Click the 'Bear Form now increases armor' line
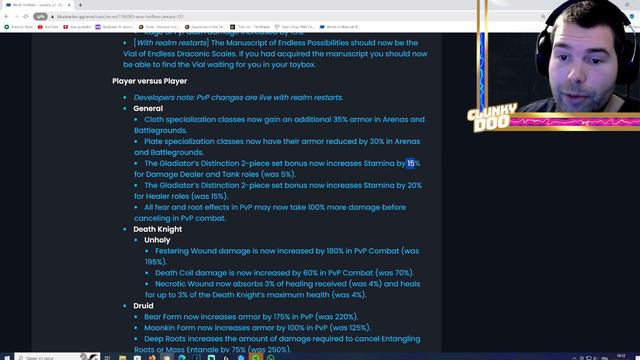The image size is (640, 360). click(251, 317)
